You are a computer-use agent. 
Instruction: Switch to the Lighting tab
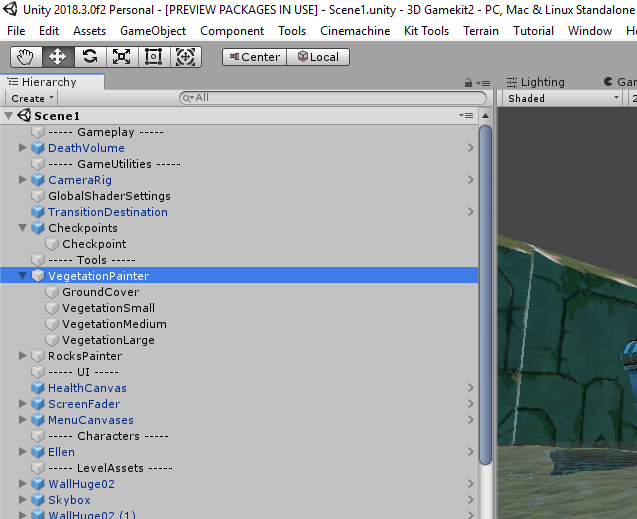[x=535, y=82]
